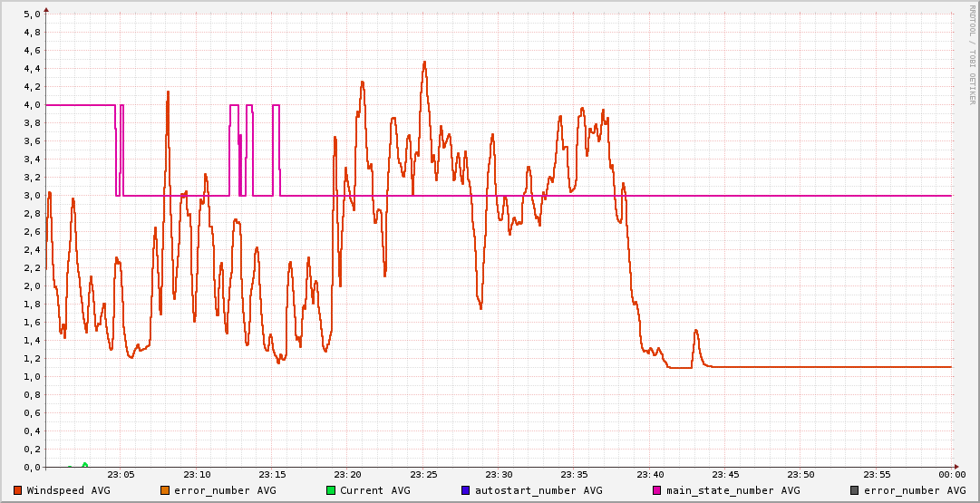Click the 23:40 time axis label
This screenshot has height=503, width=980.
pos(650,474)
